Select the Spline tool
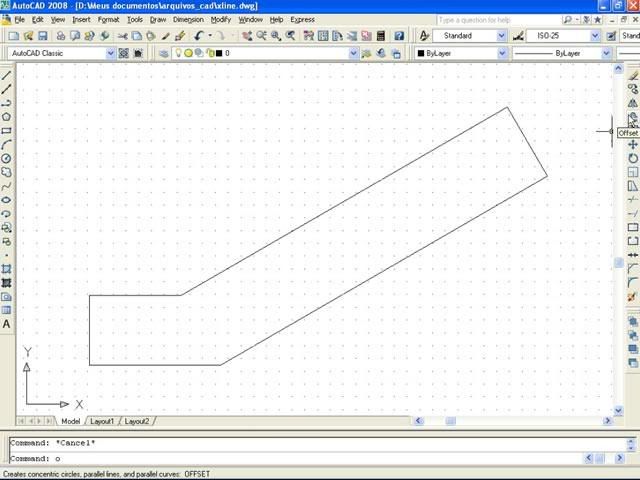Screen dimensions: 640x480 (x=6, y=186)
